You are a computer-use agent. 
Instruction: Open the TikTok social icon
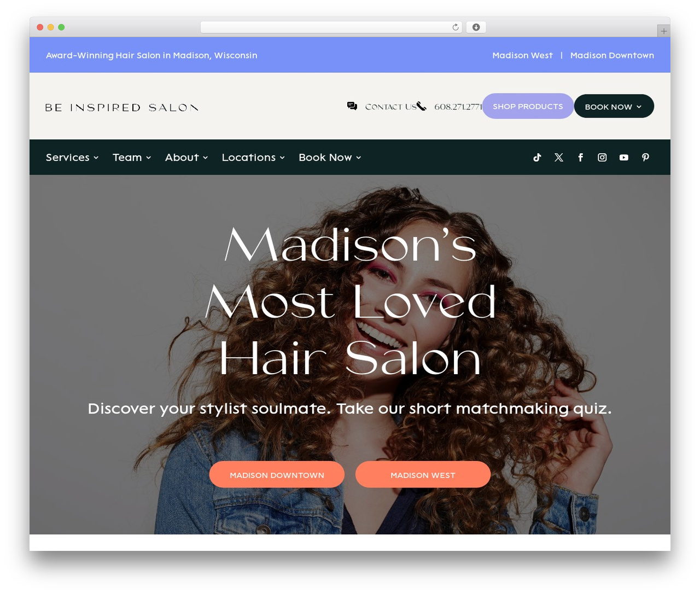[537, 158]
